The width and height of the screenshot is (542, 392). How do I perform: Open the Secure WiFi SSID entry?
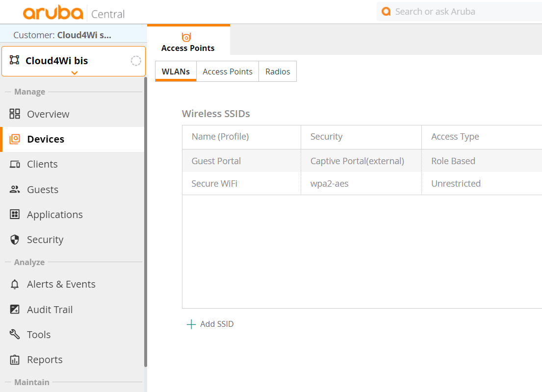tap(214, 184)
